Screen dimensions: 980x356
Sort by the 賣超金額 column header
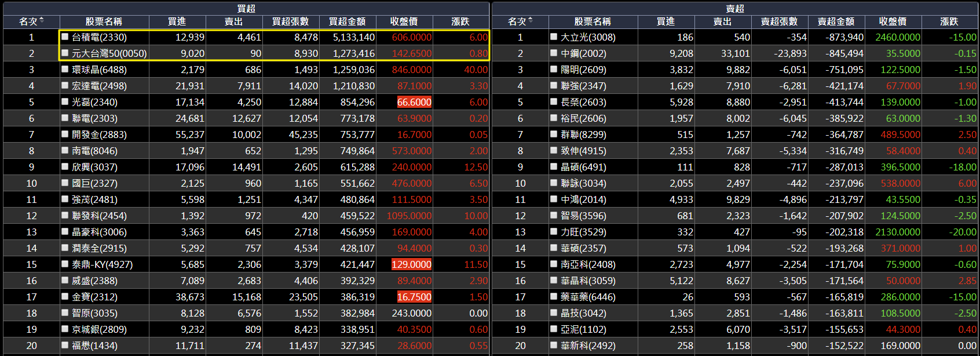click(836, 21)
